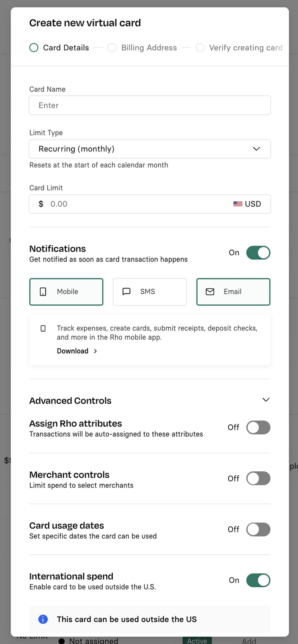Click the SMS chat bubble icon
The height and width of the screenshot is (644, 298).
(x=126, y=291)
